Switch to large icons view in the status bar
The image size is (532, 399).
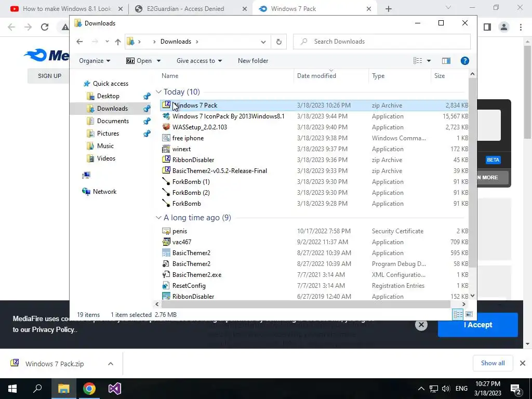coord(469,314)
